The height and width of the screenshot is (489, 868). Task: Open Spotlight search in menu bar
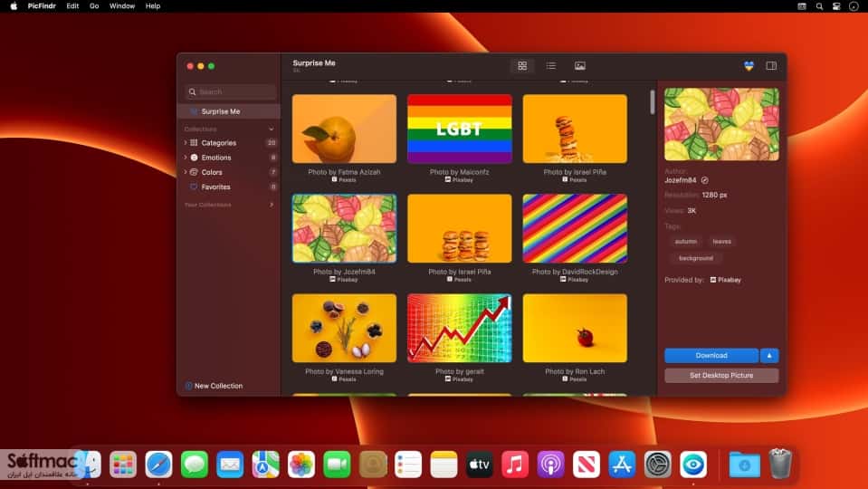819,6
